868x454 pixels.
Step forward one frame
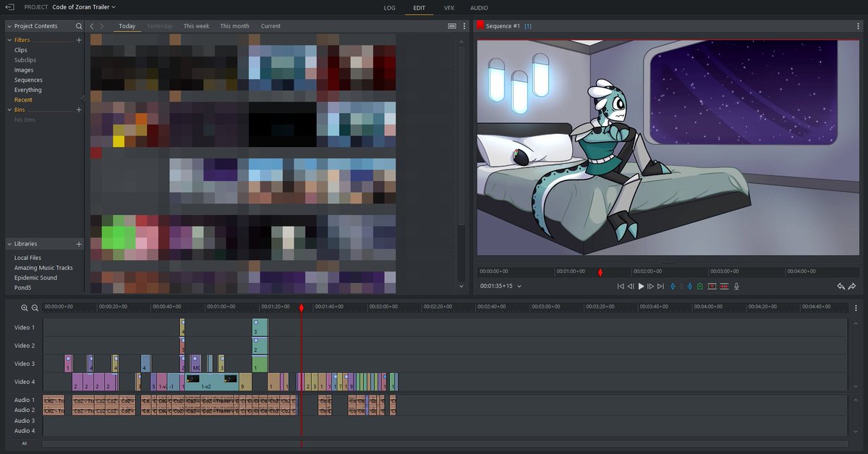(651, 287)
